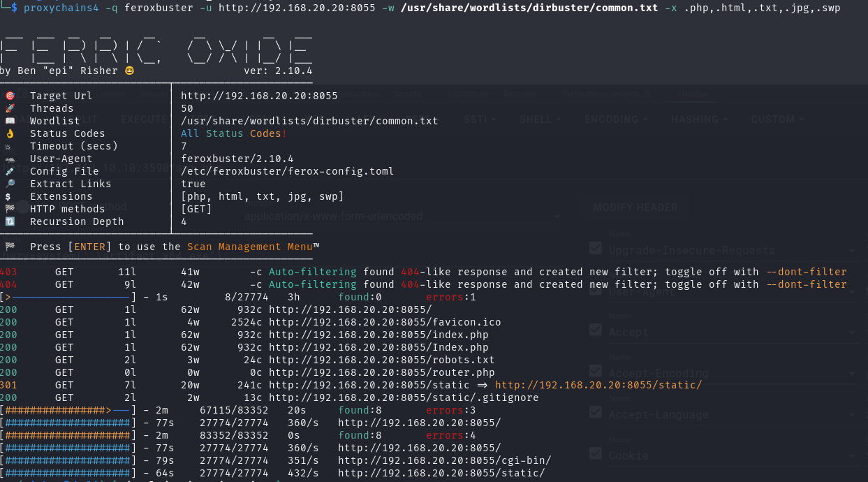Click the arrows icon next to Recursion Depth
The image size is (868, 482).
pos(10,221)
